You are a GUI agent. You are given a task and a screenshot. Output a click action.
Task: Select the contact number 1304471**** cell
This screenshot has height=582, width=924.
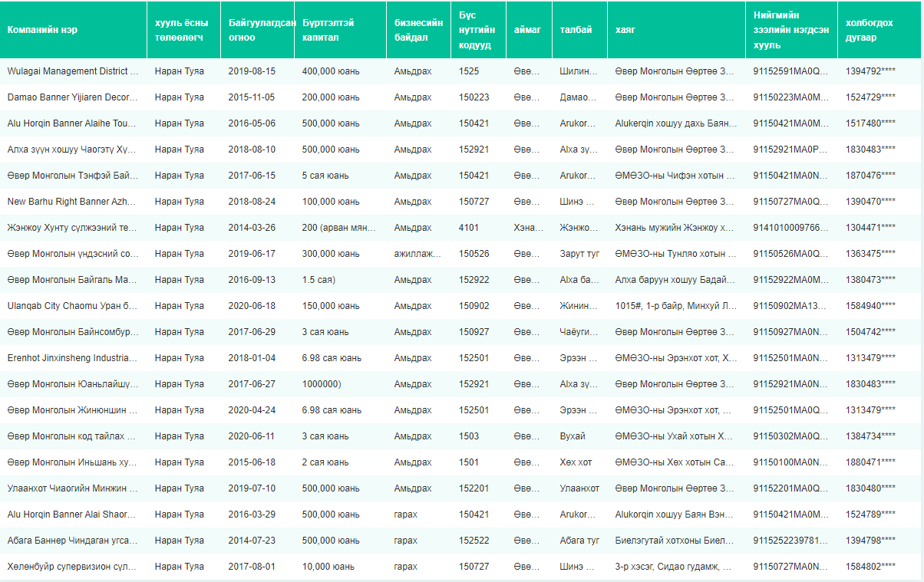[x=870, y=228]
